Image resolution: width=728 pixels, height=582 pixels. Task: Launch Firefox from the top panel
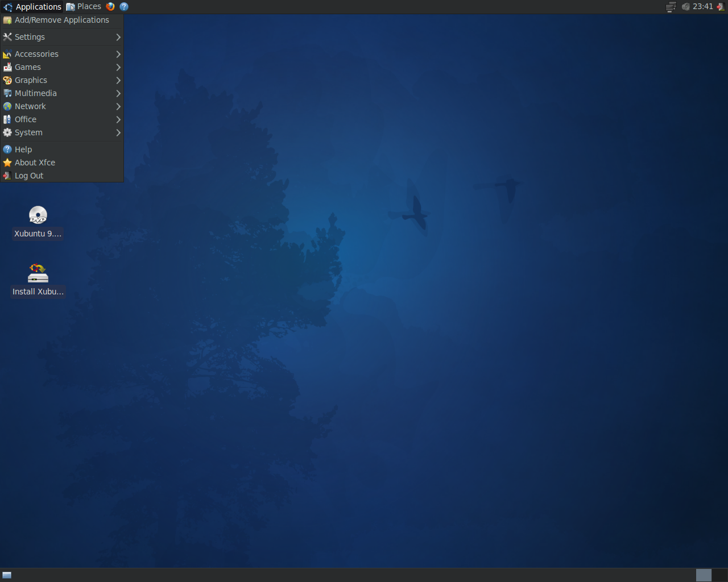click(x=110, y=7)
